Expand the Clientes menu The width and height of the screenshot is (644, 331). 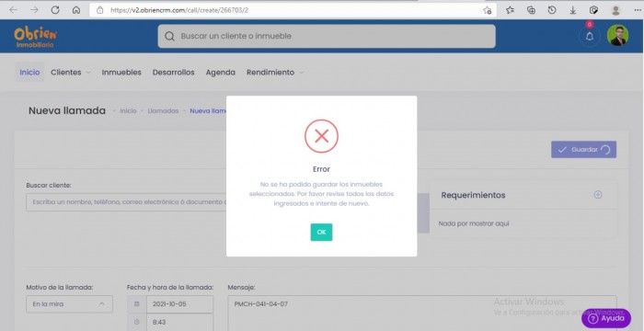(70, 73)
